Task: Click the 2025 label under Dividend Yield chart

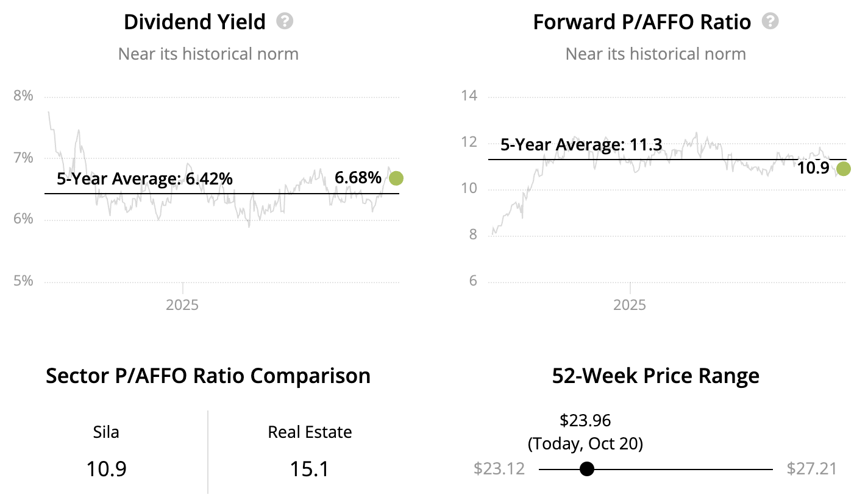Action: point(182,304)
